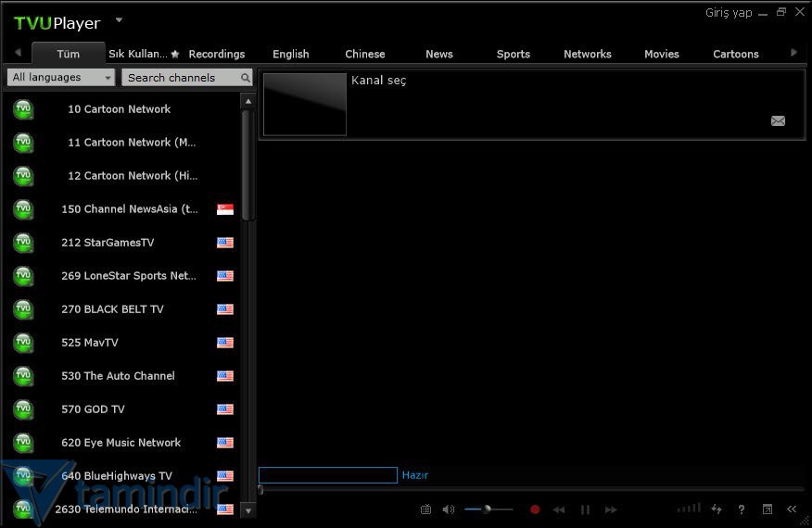Click the pop-out window icon
Screen dimensions: 812x528
point(767,509)
